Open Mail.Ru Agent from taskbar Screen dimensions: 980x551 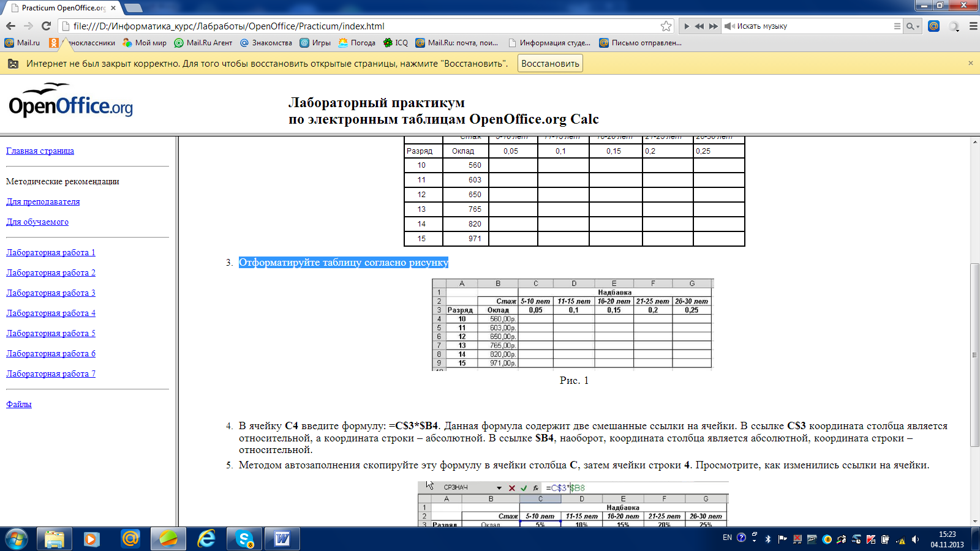(130, 539)
